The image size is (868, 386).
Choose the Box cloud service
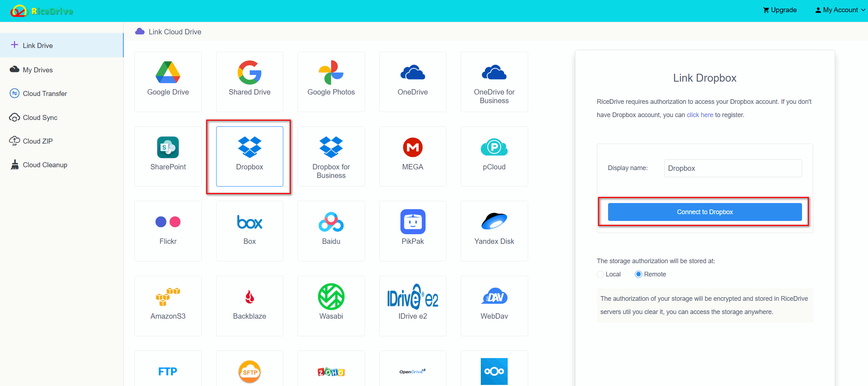click(x=250, y=231)
